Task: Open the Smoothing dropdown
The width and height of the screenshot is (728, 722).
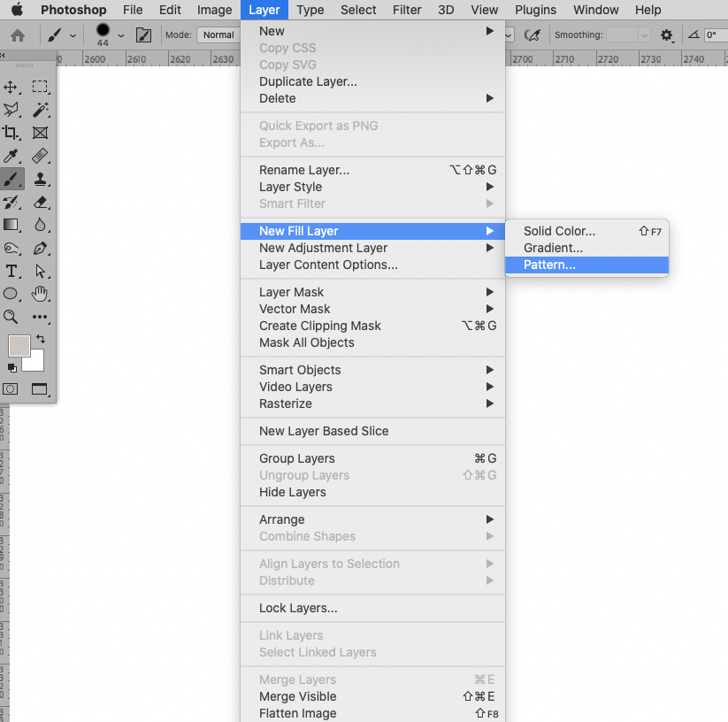Action: 625,35
